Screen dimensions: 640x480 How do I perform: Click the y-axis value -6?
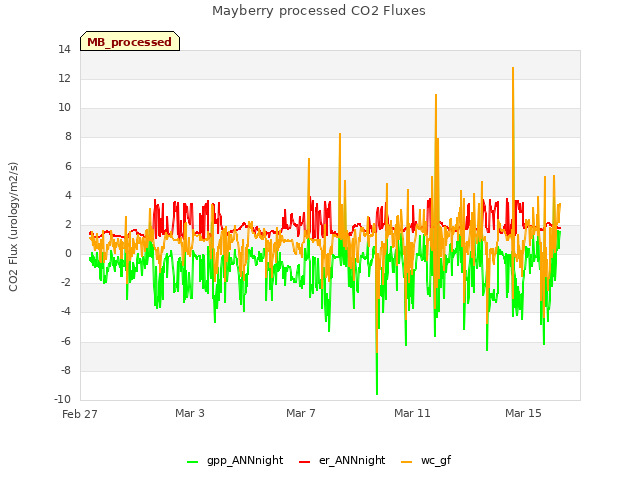pyautogui.click(x=66, y=341)
